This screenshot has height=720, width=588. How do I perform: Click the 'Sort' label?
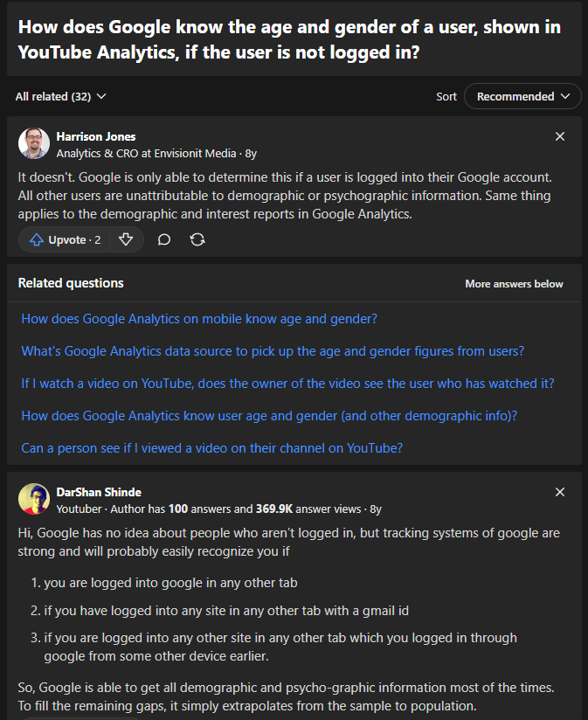coord(446,96)
